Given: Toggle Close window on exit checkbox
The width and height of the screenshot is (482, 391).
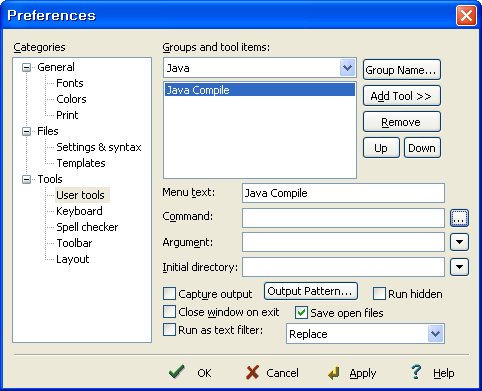Looking at the screenshot, I should [169, 312].
